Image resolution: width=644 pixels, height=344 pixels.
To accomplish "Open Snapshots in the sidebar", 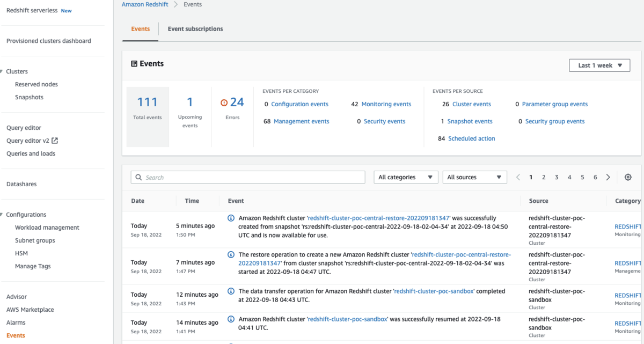I will [x=29, y=97].
